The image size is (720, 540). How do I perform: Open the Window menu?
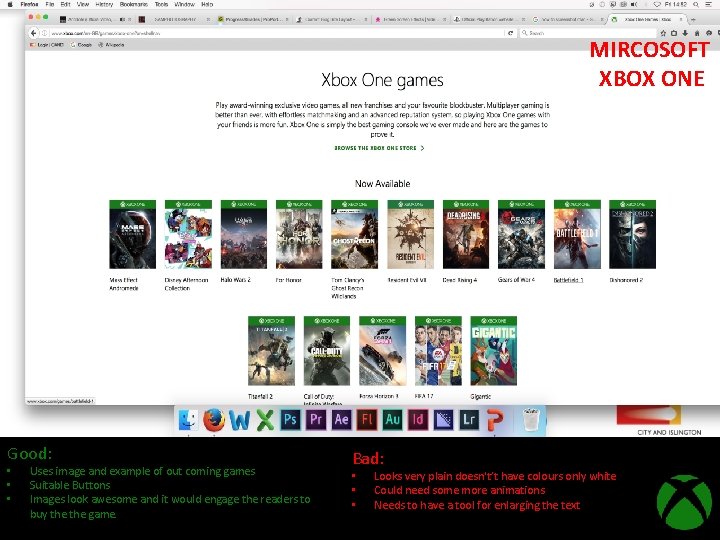[x=185, y=4]
